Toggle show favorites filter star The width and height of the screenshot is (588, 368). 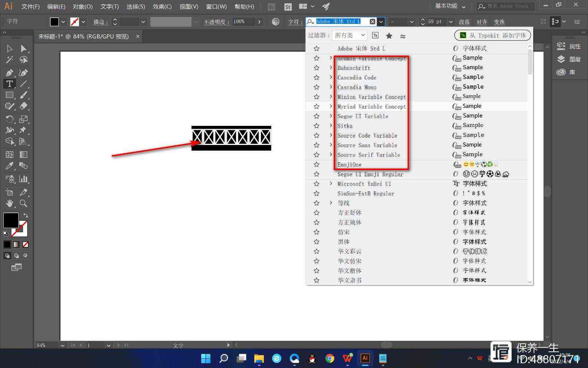click(389, 36)
